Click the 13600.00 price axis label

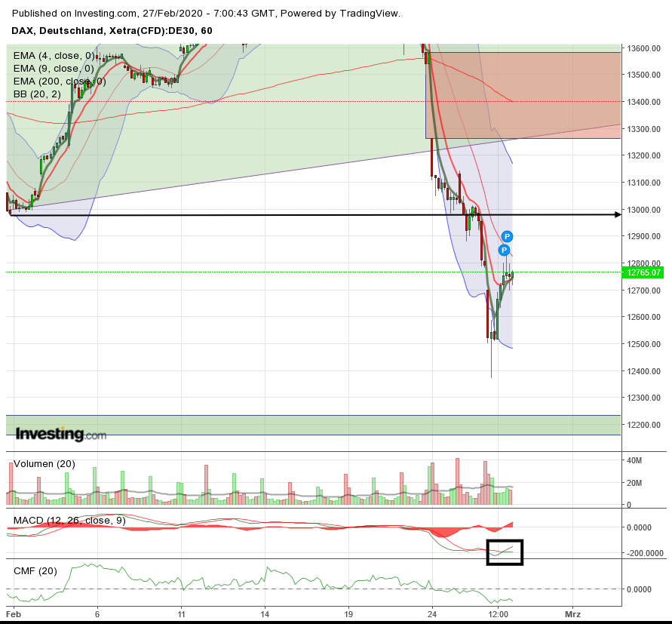pos(643,48)
